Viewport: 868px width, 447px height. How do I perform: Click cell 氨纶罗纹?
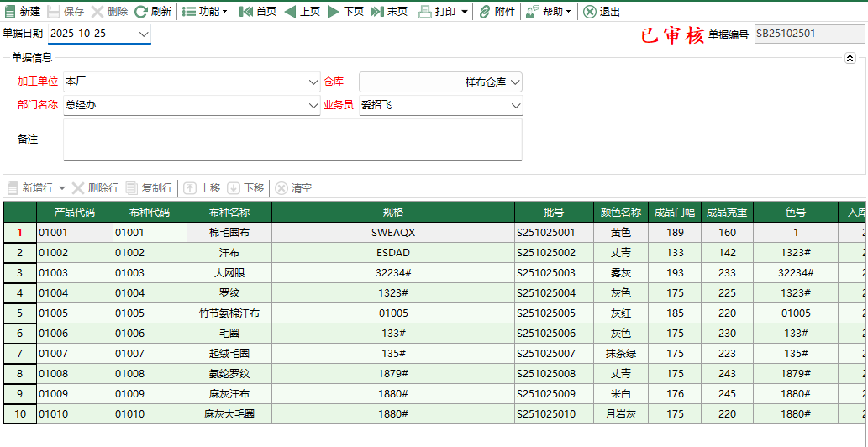(x=229, y=374)
